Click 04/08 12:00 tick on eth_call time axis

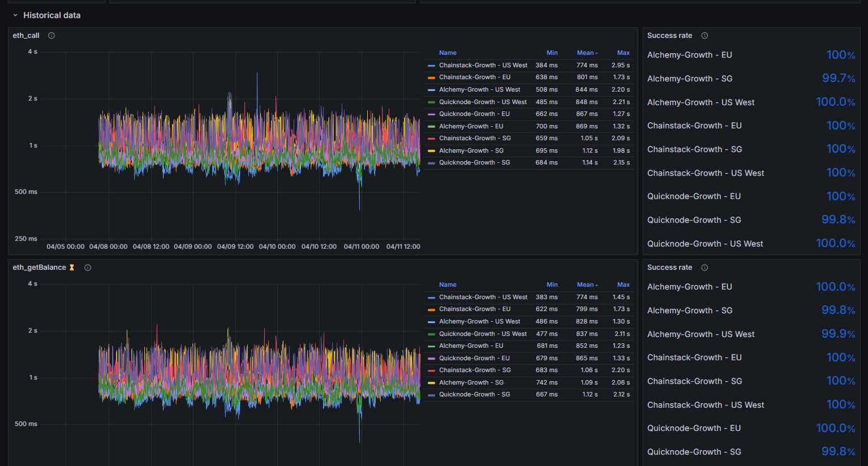(151, 247)
